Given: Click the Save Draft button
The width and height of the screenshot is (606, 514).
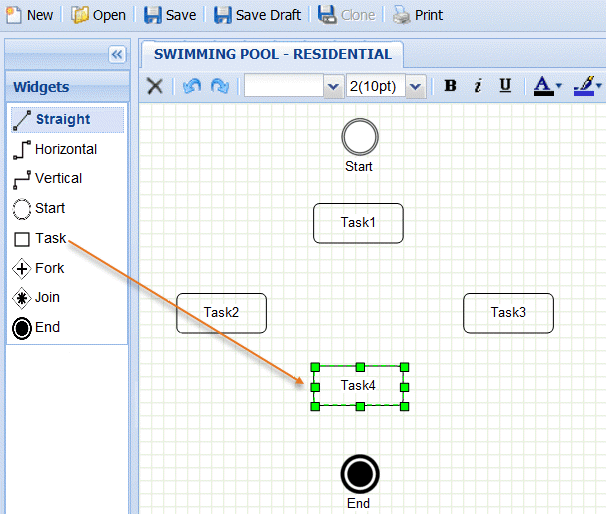Looking at the screenshot, I should tap(257, 15).
